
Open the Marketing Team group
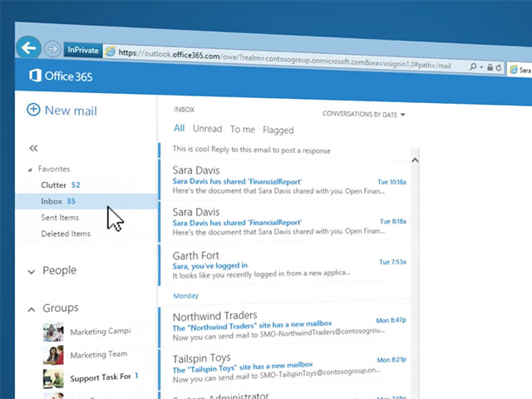tap(99, 355)
